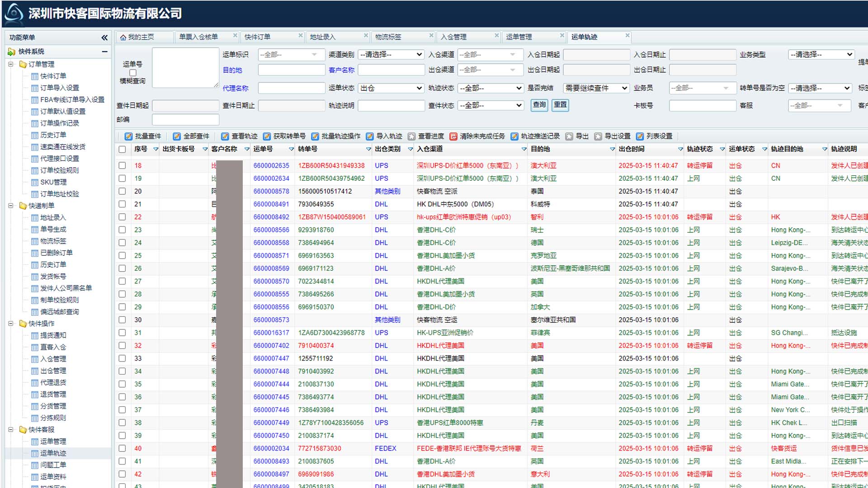Screen dimensions: 868x488
Task: Open waybill link 6600016317
Action: click(271, 333)
